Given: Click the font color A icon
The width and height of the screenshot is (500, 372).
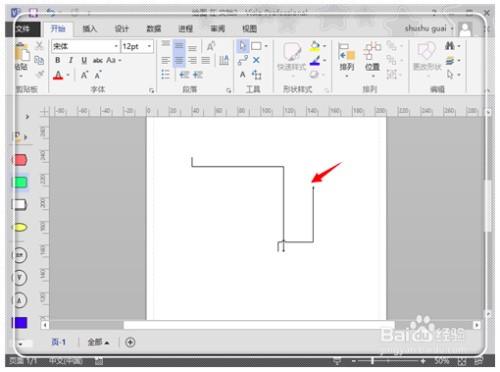Looking at the screenshot, I should (58, 75).
